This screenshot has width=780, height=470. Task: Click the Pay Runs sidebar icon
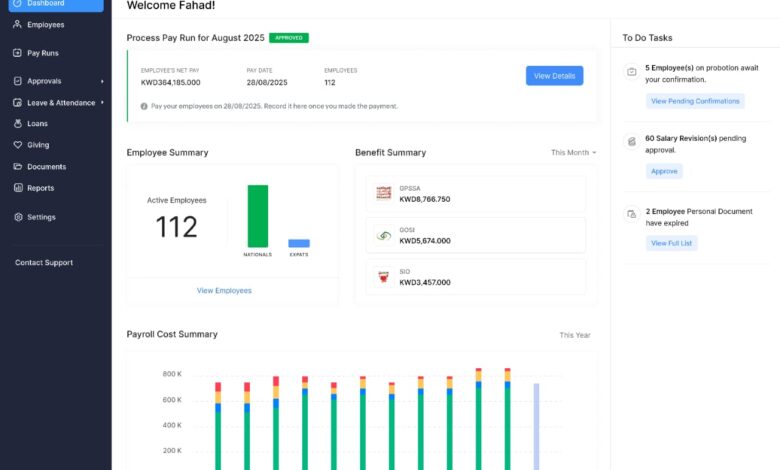[17, 52]
